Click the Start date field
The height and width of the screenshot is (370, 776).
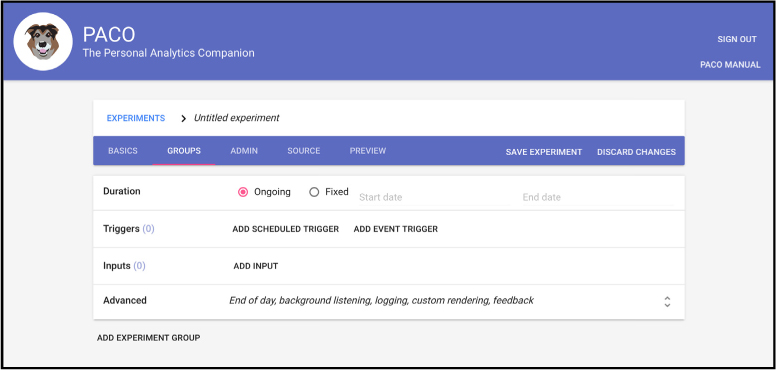[434, 197]
